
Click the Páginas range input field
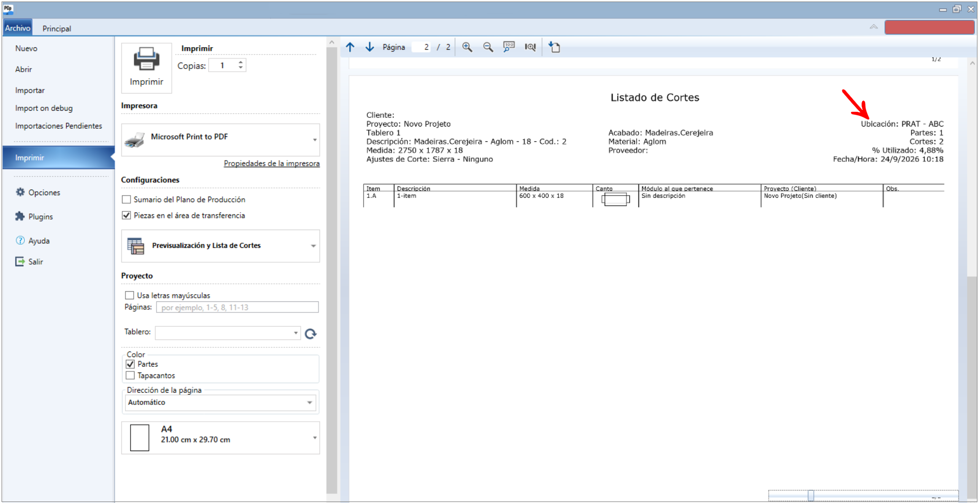(237, 307)
